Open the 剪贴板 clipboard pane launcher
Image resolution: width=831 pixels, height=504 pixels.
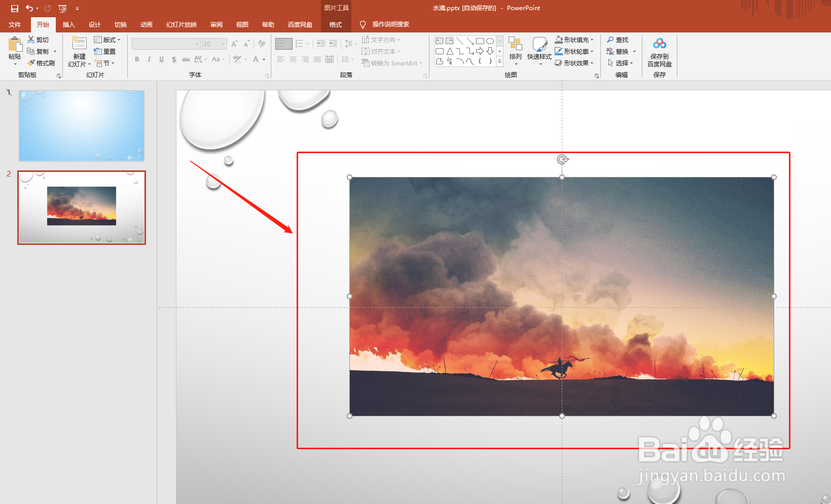[x=59, y=76]
